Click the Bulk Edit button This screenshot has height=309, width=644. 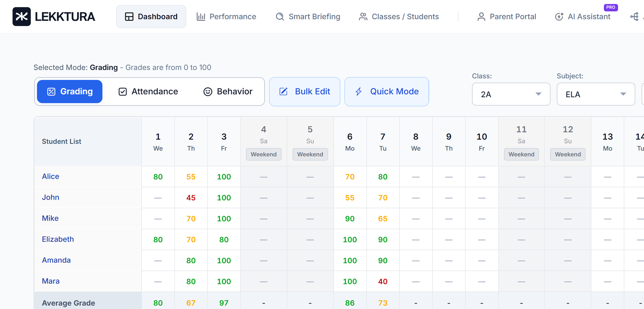[304, 91]
